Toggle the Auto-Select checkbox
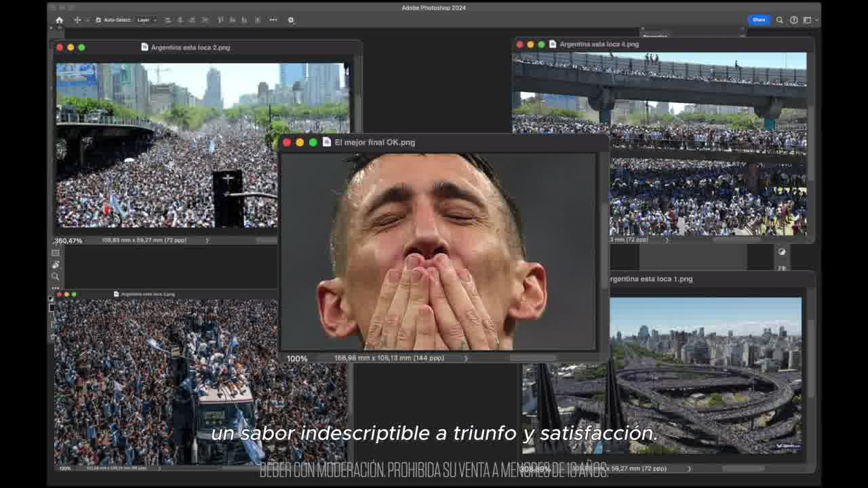868x488 pixels. (98, 20)
